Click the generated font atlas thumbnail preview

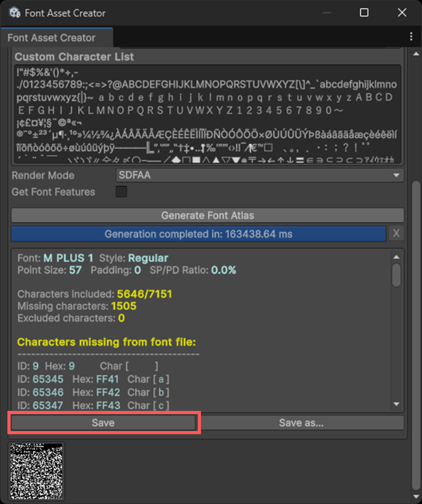[x=36, y=471]
